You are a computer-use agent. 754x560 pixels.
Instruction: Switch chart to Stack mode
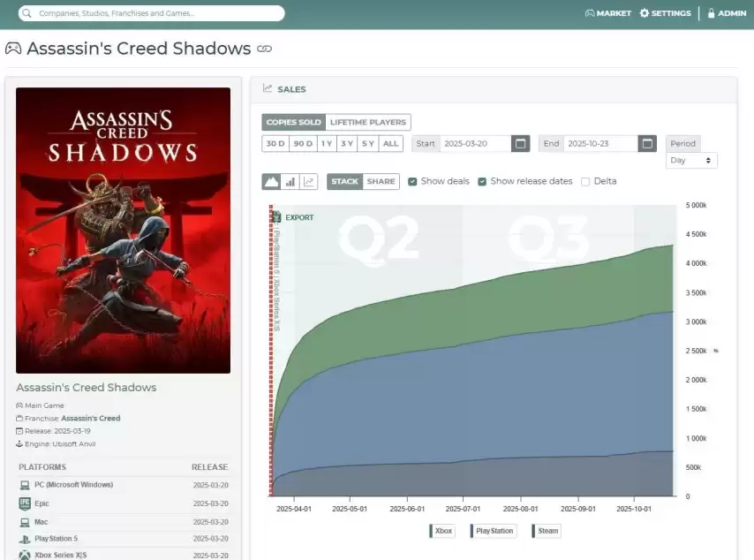tap(345, 181)
